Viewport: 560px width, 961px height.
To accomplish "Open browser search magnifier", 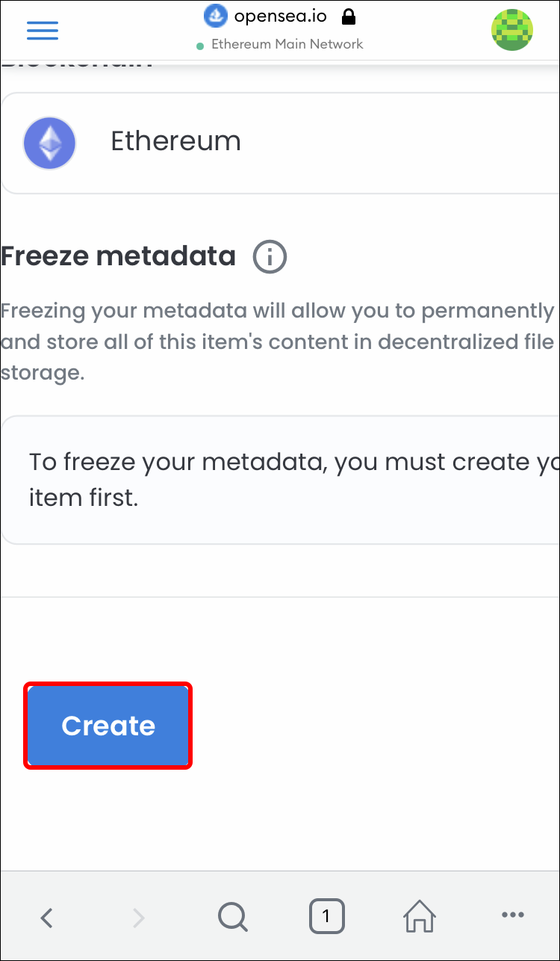I will pyautogui.click(x=233, y=917).
